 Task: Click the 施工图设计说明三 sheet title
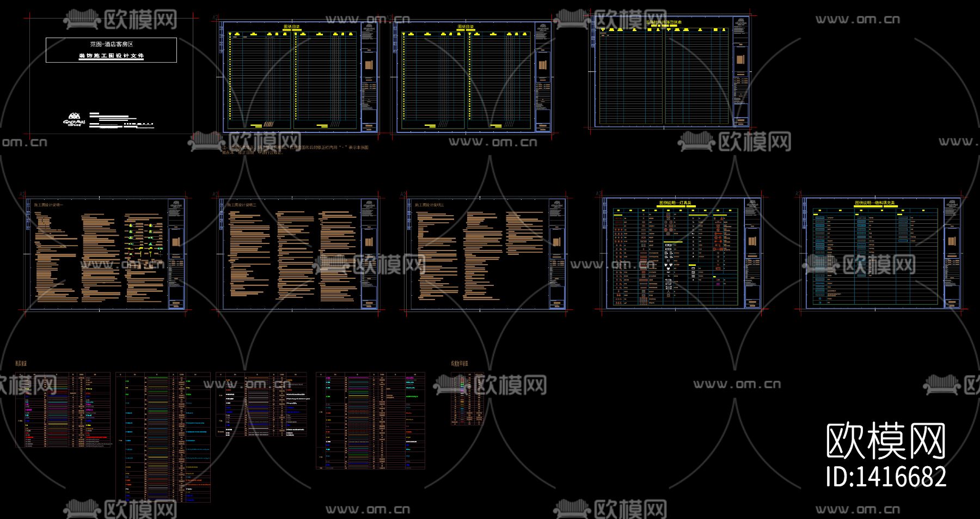click(x=430, y=205)
